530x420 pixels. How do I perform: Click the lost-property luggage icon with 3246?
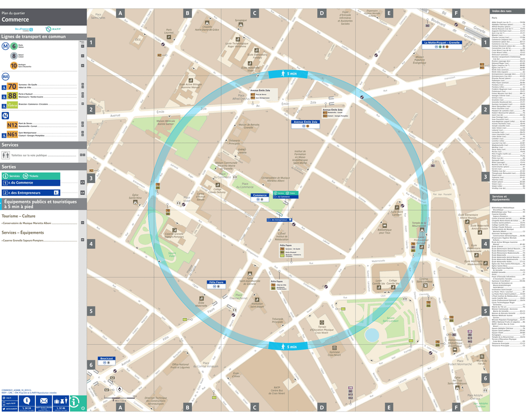[x=61, y=401]
